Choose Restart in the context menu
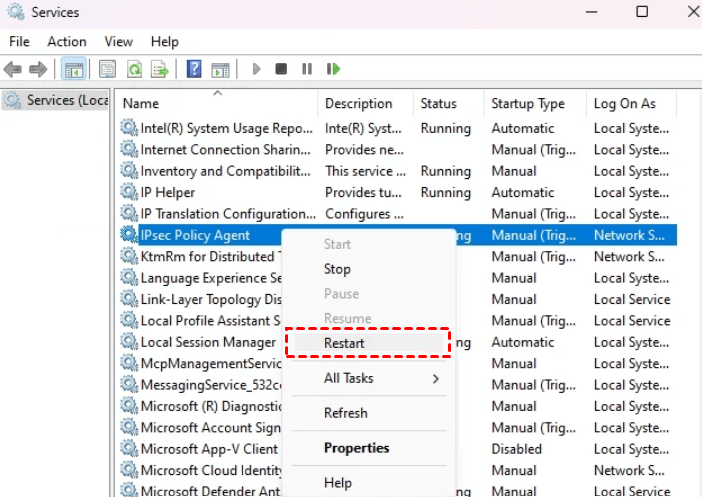The height and width of the screenshot is (497, 702). 344,343
